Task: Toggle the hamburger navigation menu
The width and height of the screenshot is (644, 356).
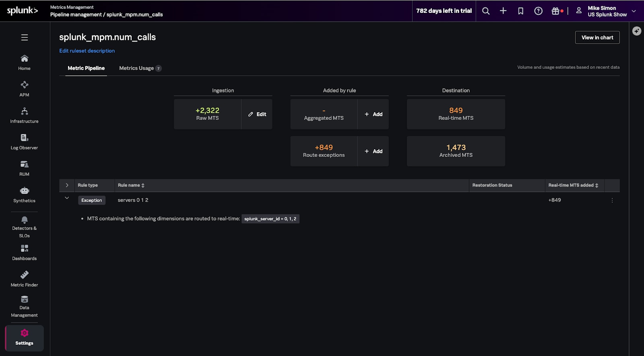Action: tap(25, 37)
